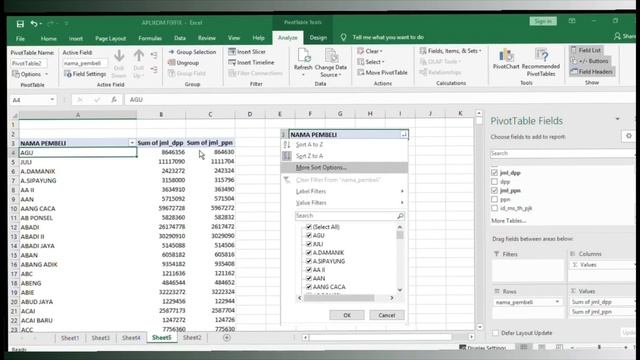The height and width of the screenshot is (360, 640).
Task: Toggle Field List display
Action: coord(586,50)
